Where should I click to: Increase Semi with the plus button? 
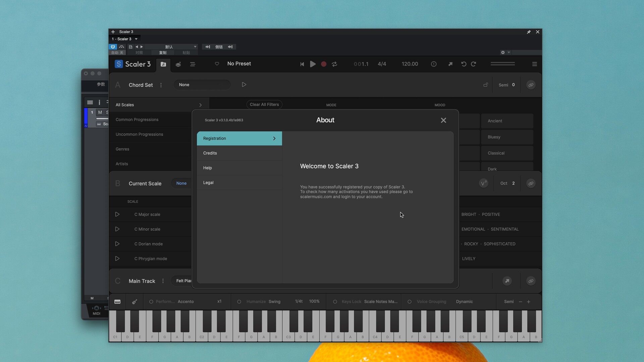[x=529, y=302]
